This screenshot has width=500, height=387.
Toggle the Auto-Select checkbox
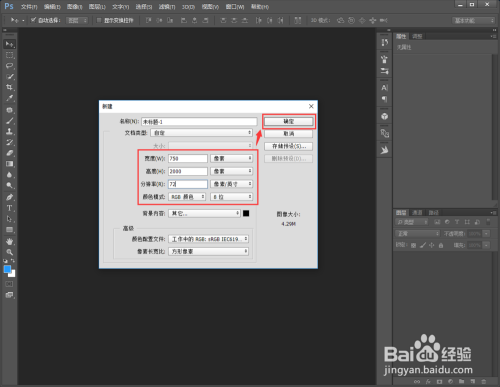pos(33,20)
